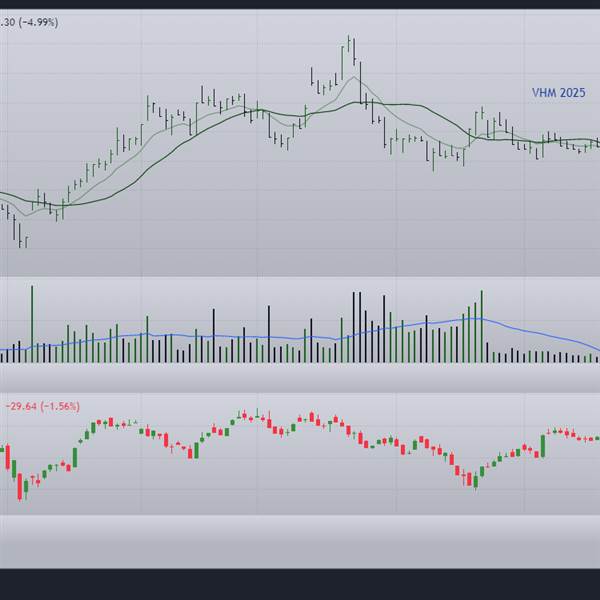The width and height of the screenshot is (600, 600).
Task: Click the "(−4.99%)" price change text
Action: coord(38,23)
